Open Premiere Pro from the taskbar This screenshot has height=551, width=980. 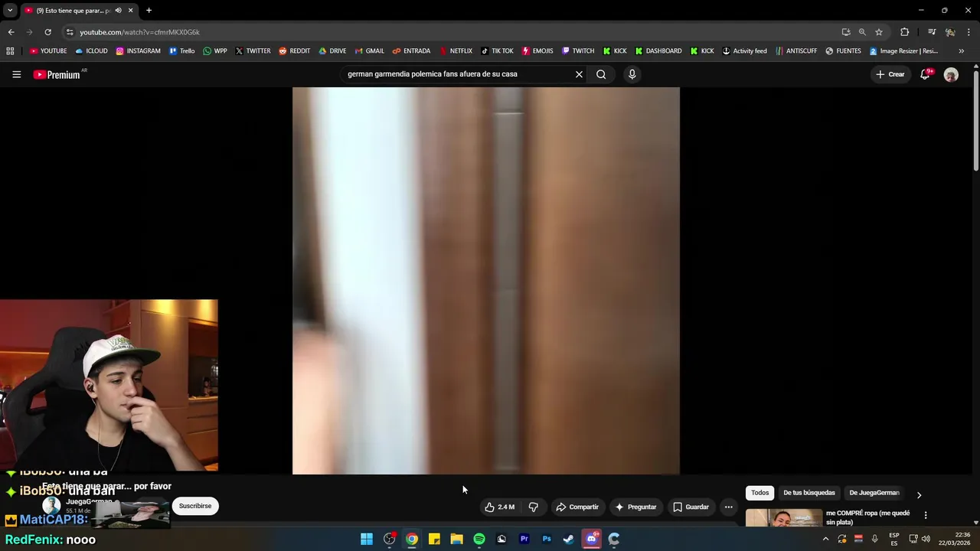click(x=524, y=539)
